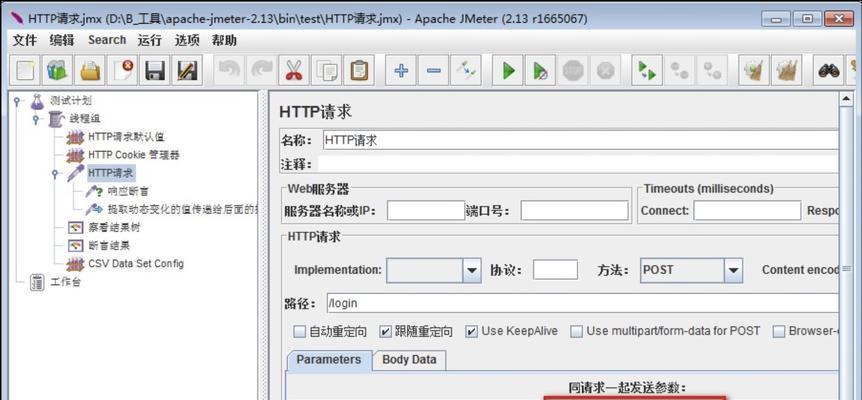Select 线程组 in the tree
The width and height of the screenshot is (862, 400).
pyautogui.click(x=85, y=119)
